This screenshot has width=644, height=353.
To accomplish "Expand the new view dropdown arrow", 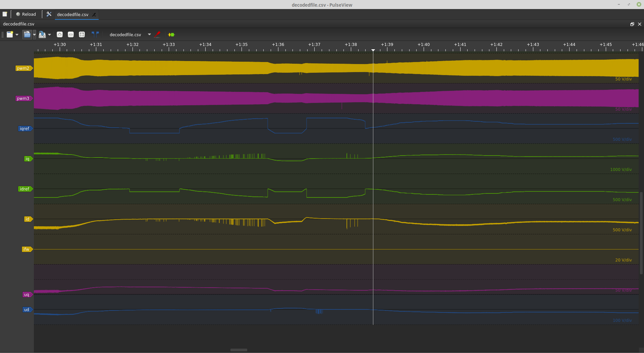I will 17,35.
